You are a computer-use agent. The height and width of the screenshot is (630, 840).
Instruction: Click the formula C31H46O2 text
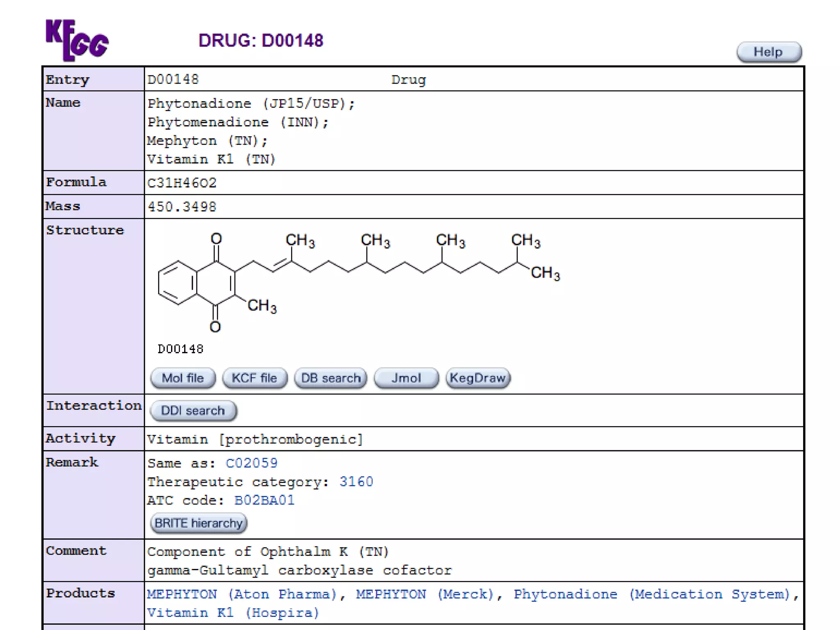182,183
